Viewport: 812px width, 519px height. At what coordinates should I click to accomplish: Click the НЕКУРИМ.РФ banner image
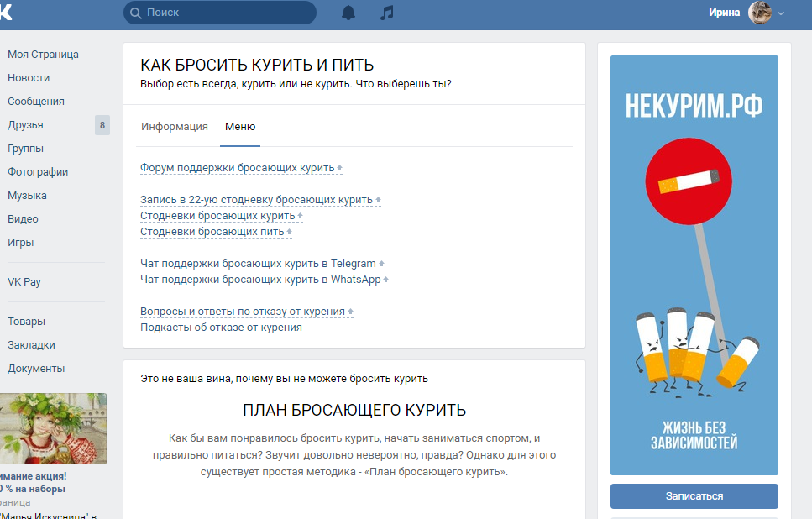click(694, 265)
